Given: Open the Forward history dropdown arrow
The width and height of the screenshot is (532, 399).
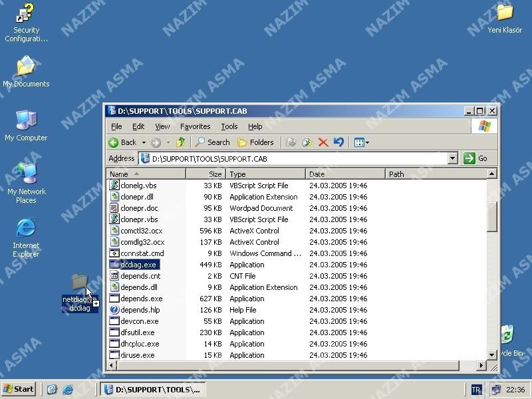Looking at the screenshot, I should pyautogui.click(x=168, y=142).
